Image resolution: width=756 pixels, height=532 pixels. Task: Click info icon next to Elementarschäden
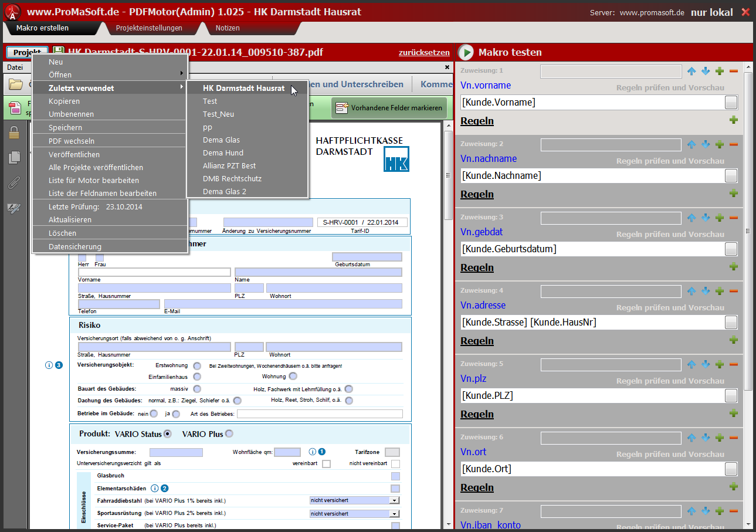[155, 488]
